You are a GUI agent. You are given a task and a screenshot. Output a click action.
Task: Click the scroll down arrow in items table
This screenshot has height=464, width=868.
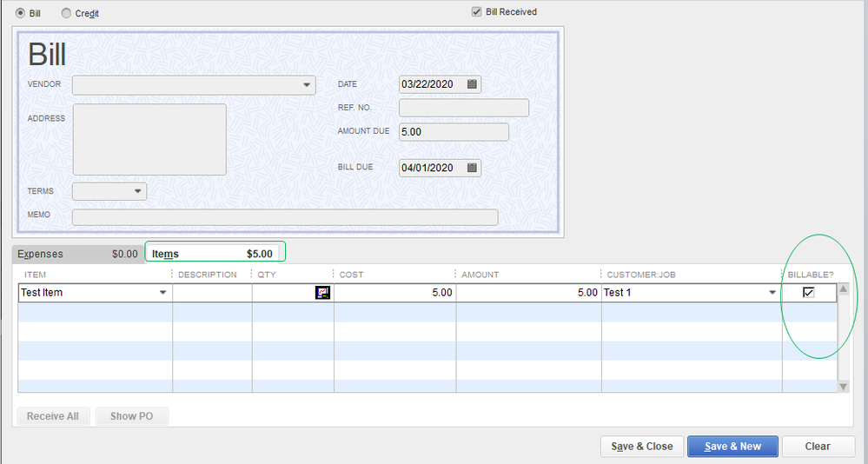click(844, 387)
